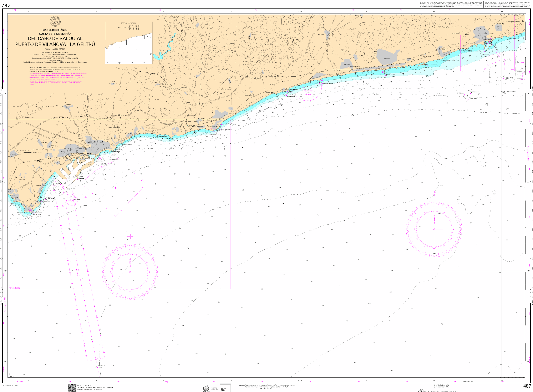The width and height of the screenshot is (533, 392).
Task: Click the '1°30' E' longitude label on top border
Action: [300, 11]
